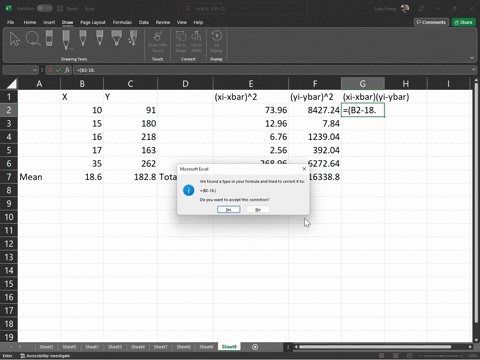This screenshot has height=360, width=480.
Task: Click the search box in title bar
Action: pos(243,9)
